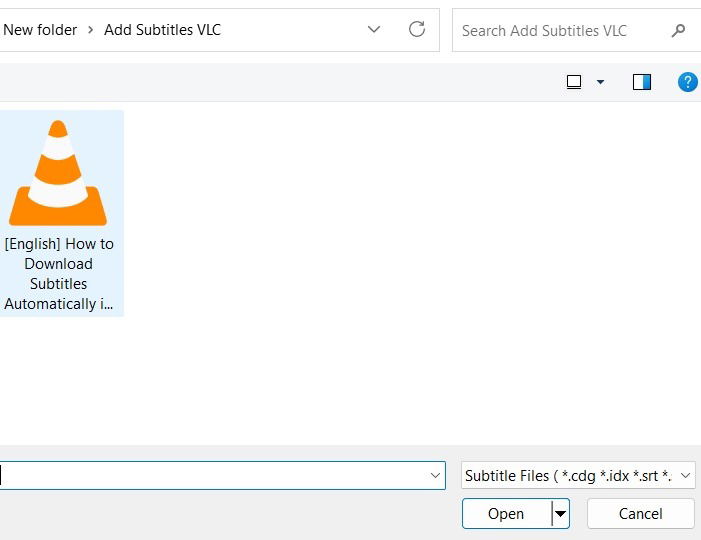Click the Open button's split arrow
The height and width of the screenshot is (540, 701).
[560, 514]
